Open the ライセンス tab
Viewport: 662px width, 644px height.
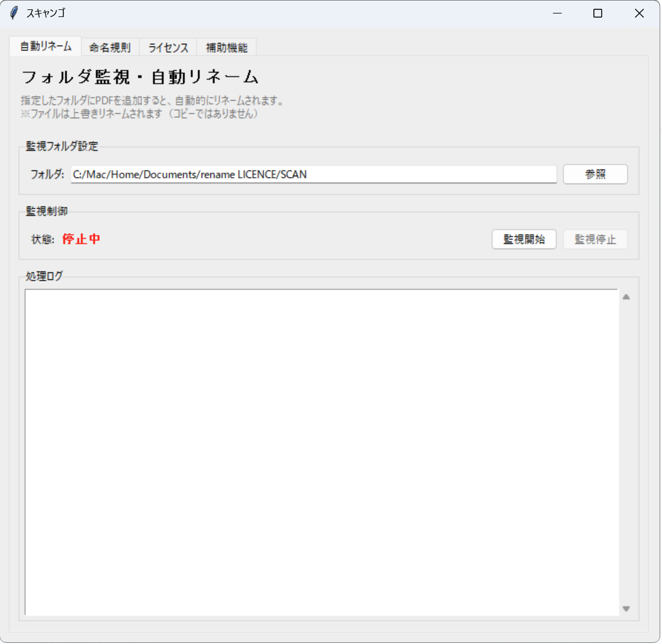168,47
